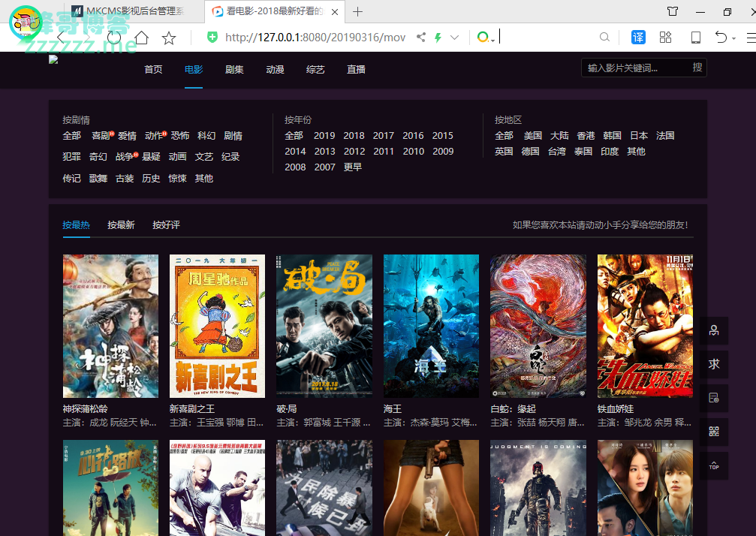Screen dimensions: 756x536
Task: Switch to the 按最新 sorting tab
Action: pyautogui.click(x=121, y=225)
